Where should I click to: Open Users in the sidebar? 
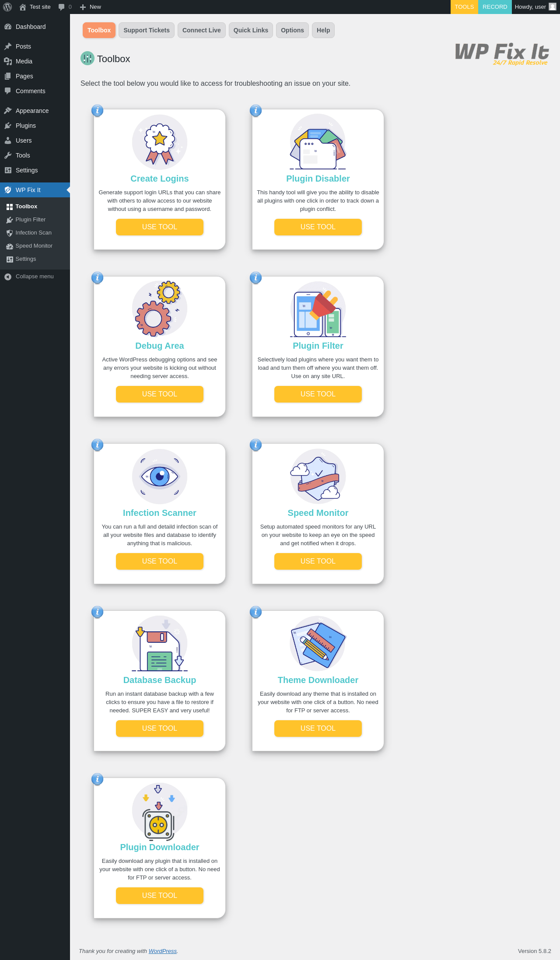[x=35, y=140]
